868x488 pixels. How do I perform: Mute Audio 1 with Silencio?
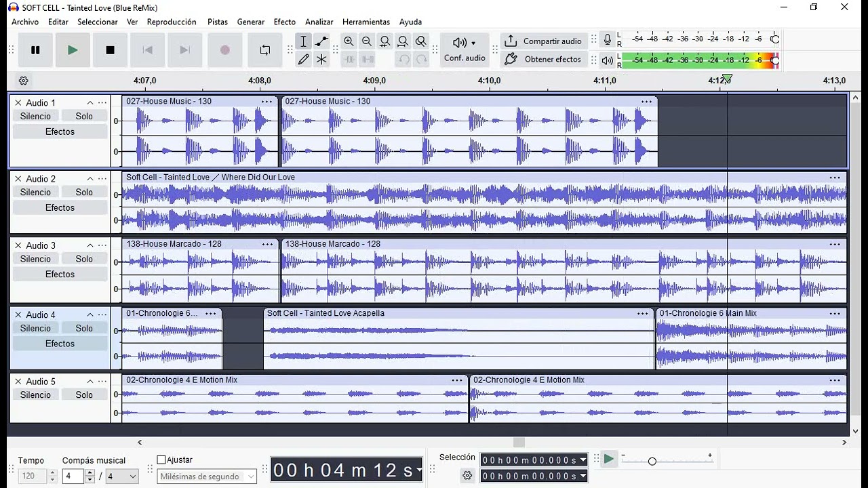[35, 116]
